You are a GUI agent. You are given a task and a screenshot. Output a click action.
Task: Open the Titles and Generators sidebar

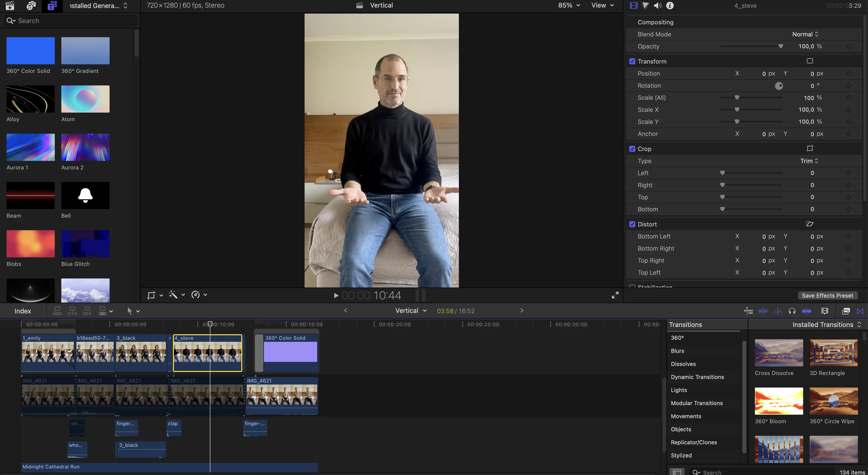[52, 5]
